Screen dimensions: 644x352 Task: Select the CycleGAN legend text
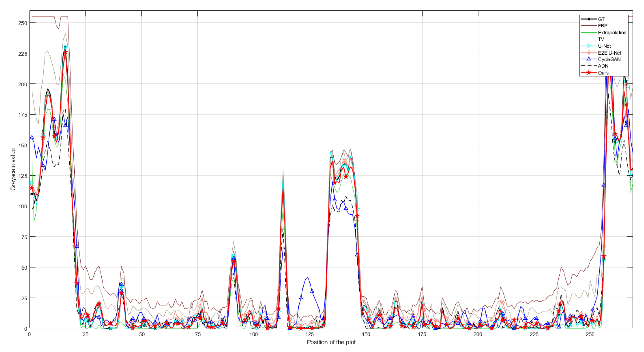coord(609,60)
